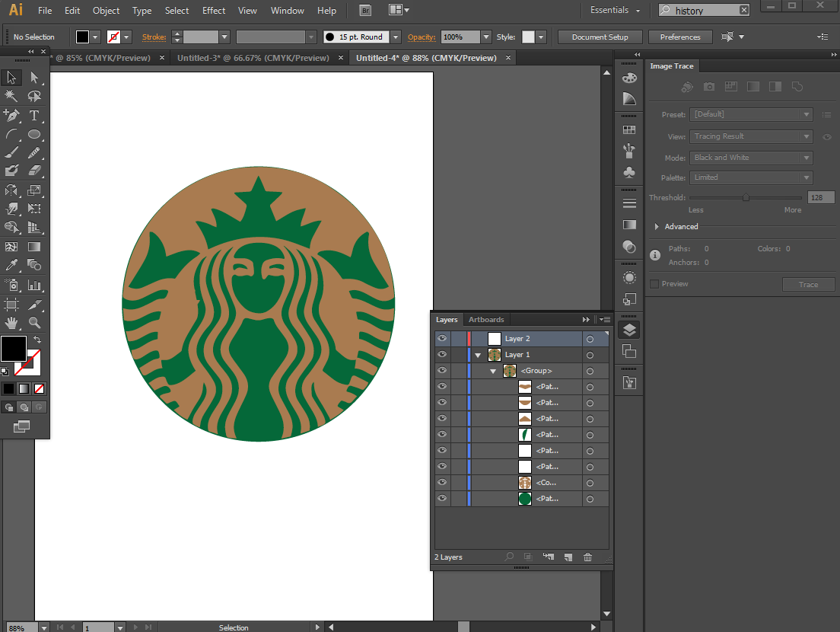The height and width of the screenshot is (632, 840).
Task: Open the File menu
Action: (45, 10)
